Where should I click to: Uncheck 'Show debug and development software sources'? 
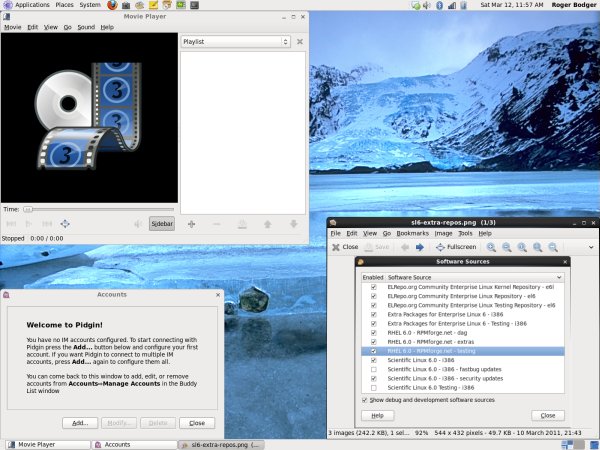pyautogui.click(x=364, y=400)
